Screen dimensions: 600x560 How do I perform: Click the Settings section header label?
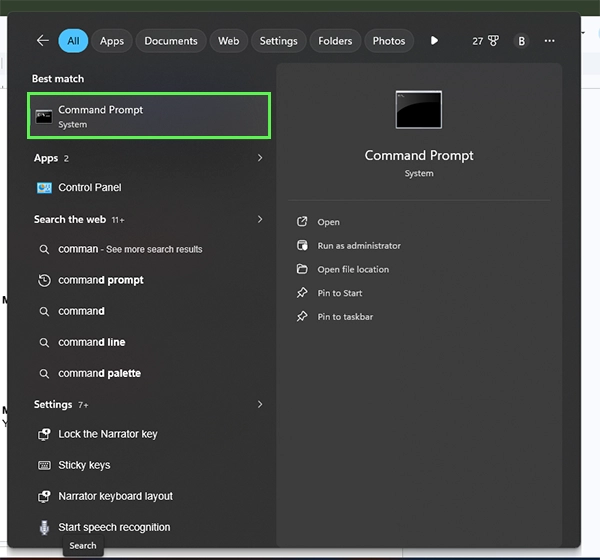point(53,405)
